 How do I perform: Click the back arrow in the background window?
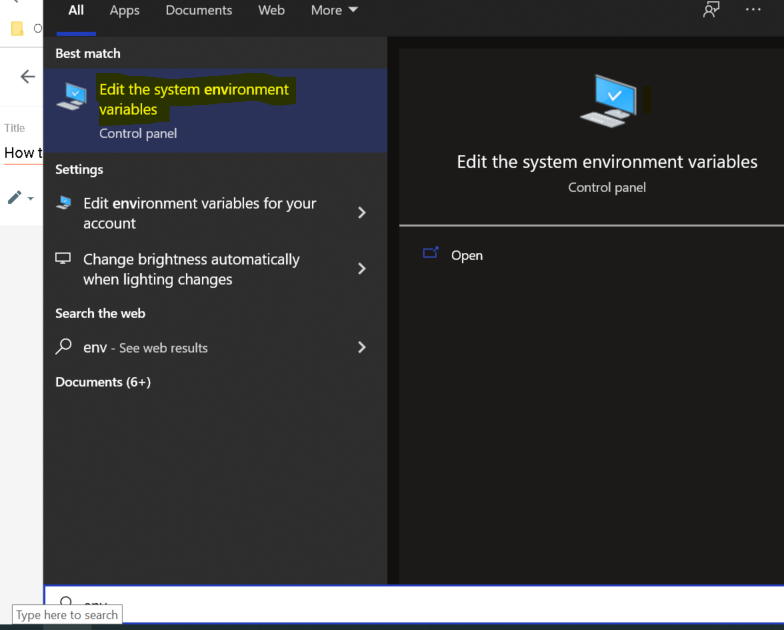[x=28, y=76]
